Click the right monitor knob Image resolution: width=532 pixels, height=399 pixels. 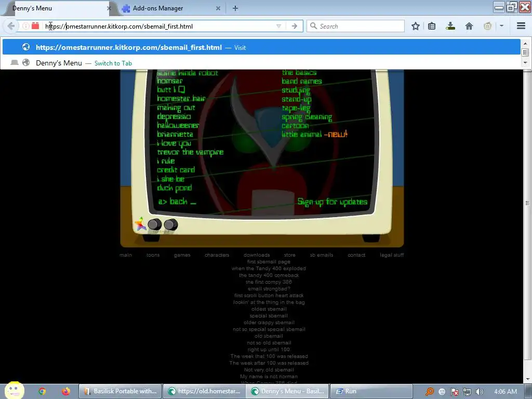point(170,224)
